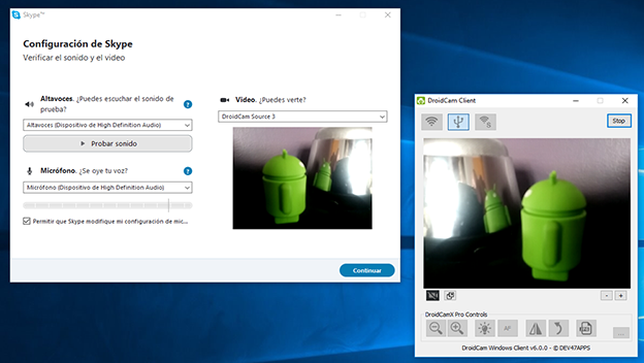Viewport: 644px width, 363px height.
Task: Click the Skype video preview thumbnail
Action: [303, 178]
